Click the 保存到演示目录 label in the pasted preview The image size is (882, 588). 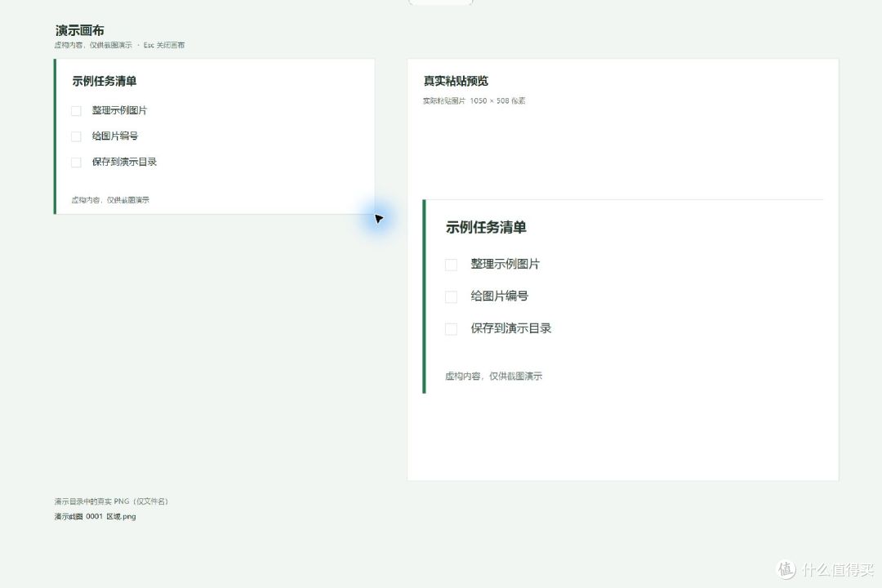click(x=510, y=328)
